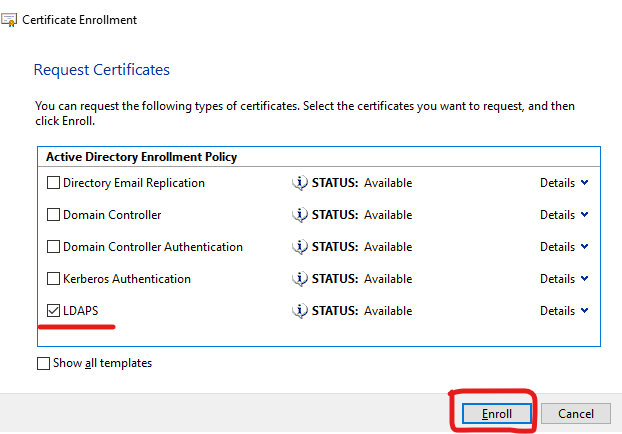The width and height of the screenshot is (622, 434).
Task: Click the info icon beside Domain Controller status
Action: coord(298,215)
